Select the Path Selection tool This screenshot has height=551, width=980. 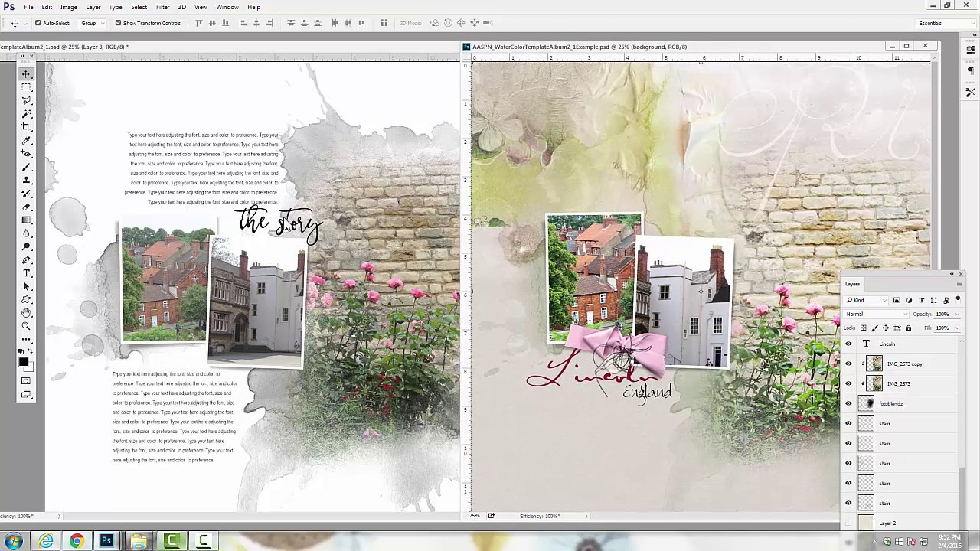point(26,286)
